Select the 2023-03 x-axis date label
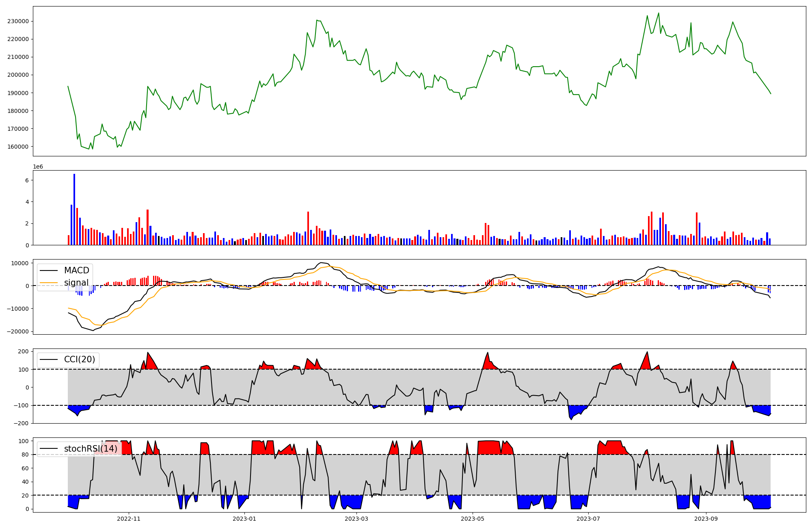This screenshot has height=528, width=812. [356, 519]
